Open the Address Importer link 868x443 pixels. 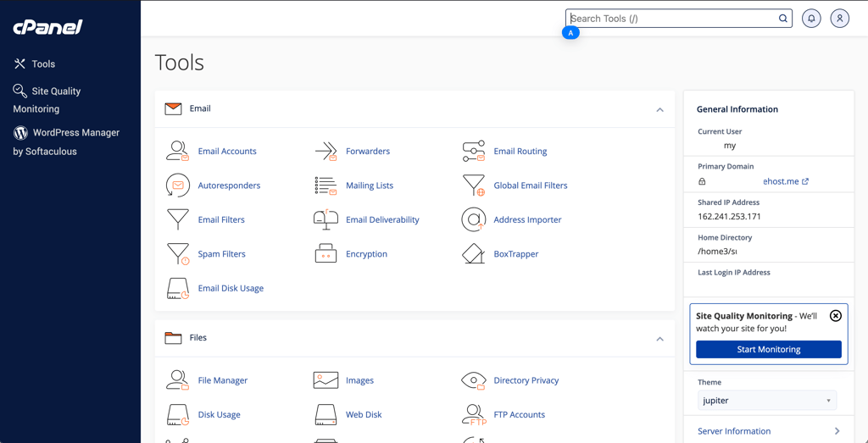(527, 219)
